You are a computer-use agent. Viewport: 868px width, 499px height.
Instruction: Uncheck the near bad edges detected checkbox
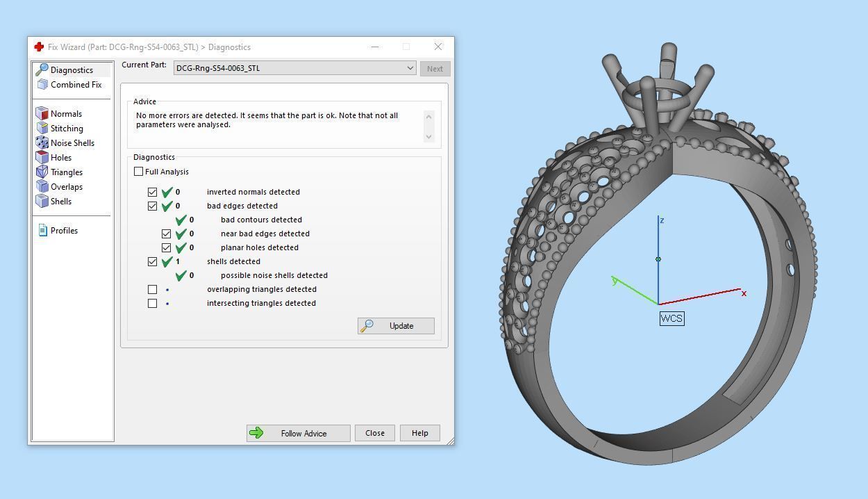(166, 234)
